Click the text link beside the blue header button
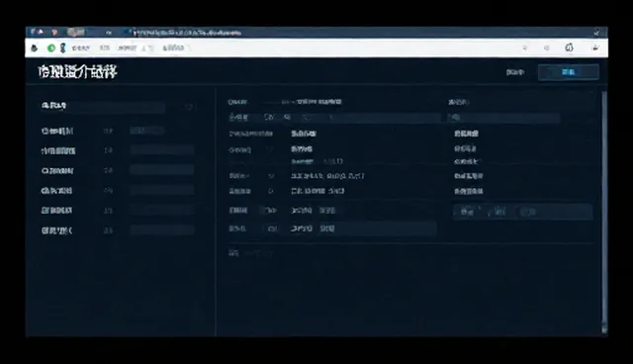 515,72
